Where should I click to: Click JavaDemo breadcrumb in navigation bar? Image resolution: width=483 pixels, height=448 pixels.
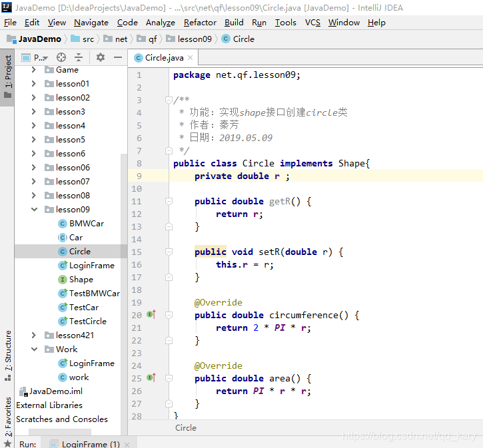(x=34, y=39)
